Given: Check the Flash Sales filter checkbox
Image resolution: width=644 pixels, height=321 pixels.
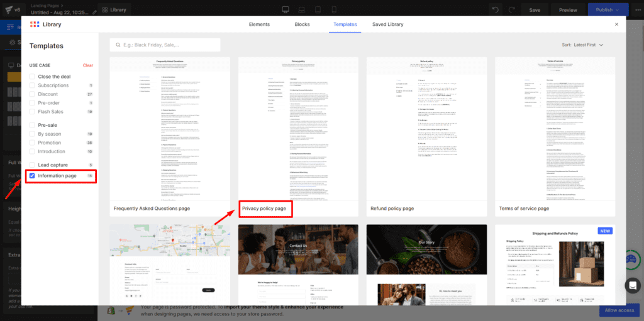Looking at the screenshot, I should [x=32, y=112].
